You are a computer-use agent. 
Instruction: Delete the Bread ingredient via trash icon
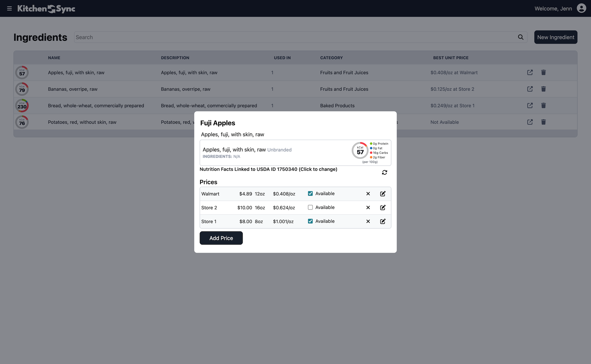[543, 105]
